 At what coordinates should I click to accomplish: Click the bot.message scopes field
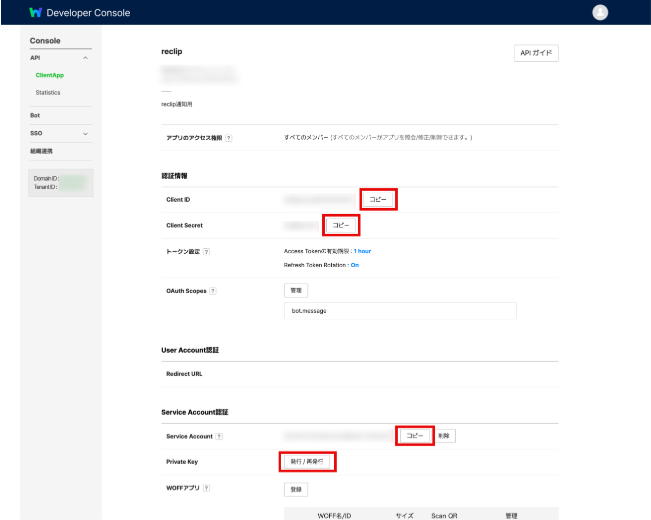tap(400, 311)
